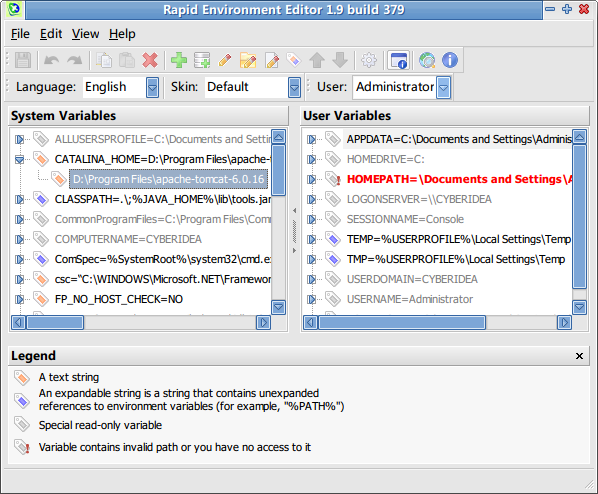This screenshot has width=598, height=494.
Task: Click the file-with-pencil edit icon
Action: (272, 60)
